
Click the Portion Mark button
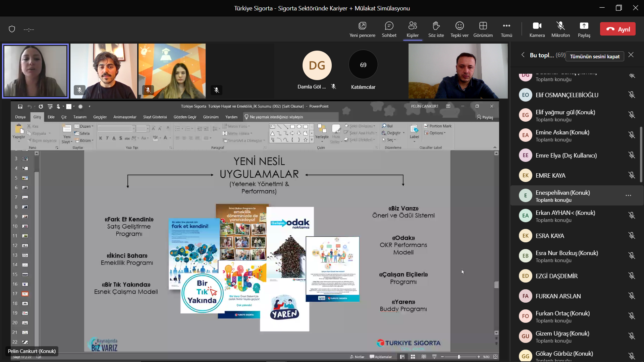click(438, 126)
